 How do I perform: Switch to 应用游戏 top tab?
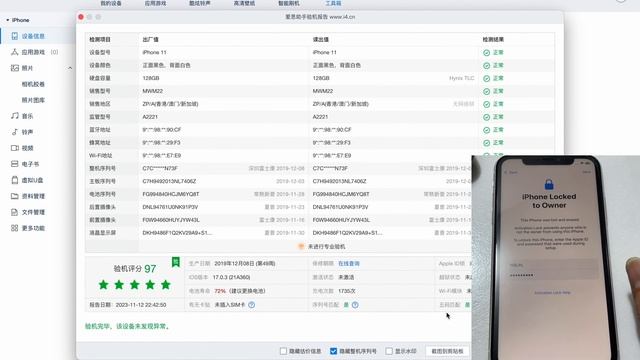(x=156, y=3)
